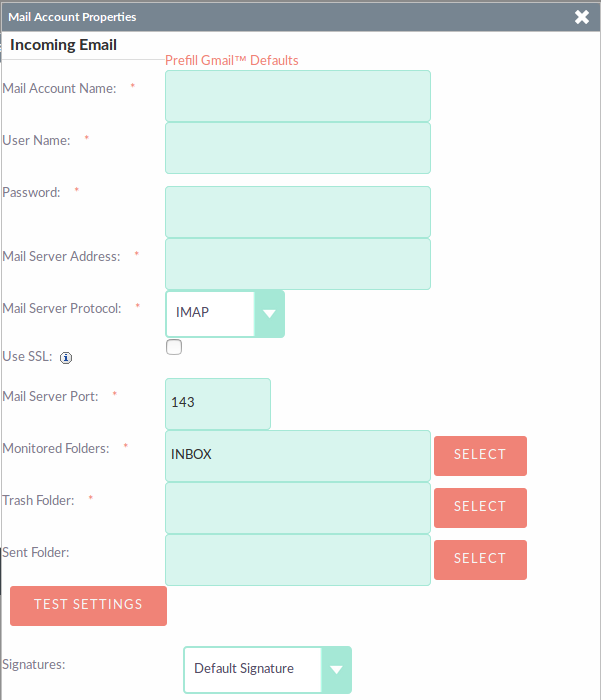Image resolution: width=601 pixels, height=700 pixels.
Task: Click the Monitored Folders INBOX field
Action: [298, 456]
